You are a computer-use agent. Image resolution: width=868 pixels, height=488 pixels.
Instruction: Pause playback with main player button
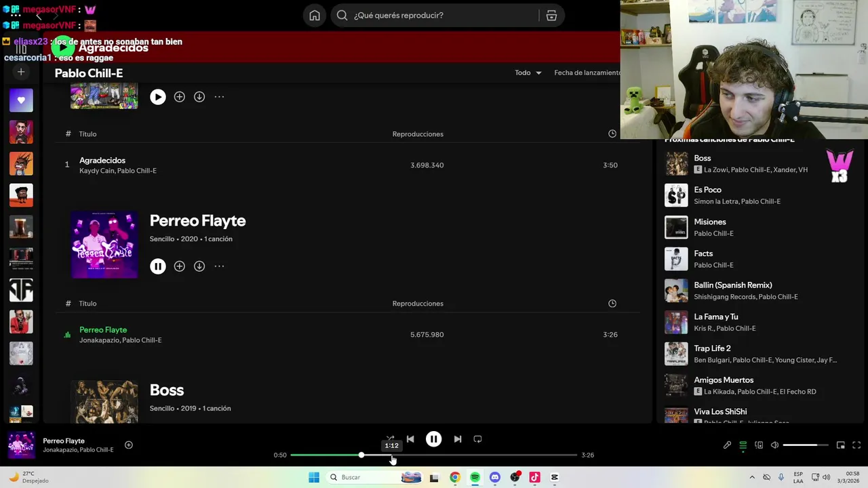(x=433, y=439)
